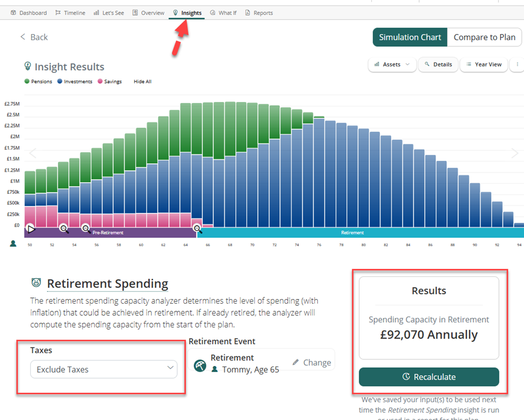Click the Investments blue legend color dot
The width and height of the screenshot is (524, 420).
coord(60,82)
